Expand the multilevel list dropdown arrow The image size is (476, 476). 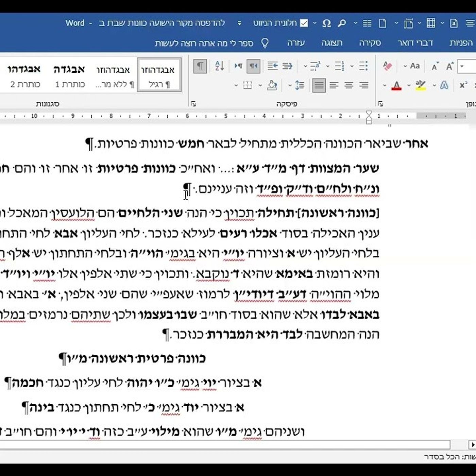pos(305,66)
